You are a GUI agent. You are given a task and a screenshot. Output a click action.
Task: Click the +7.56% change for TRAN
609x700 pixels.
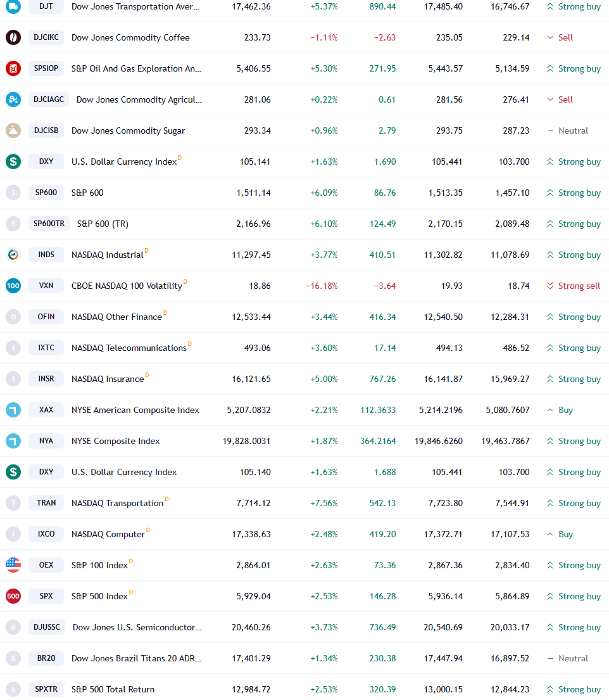pos(324,503)
